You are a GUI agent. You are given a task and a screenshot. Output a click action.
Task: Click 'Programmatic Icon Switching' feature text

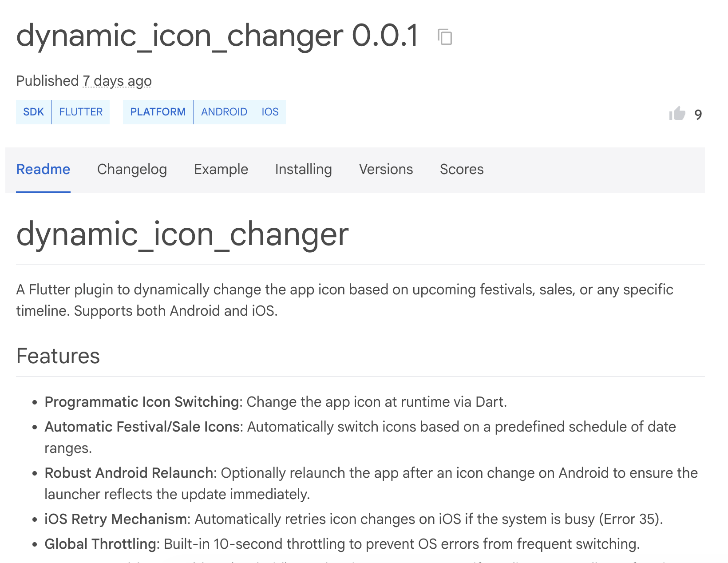click(x=142, y=402)
